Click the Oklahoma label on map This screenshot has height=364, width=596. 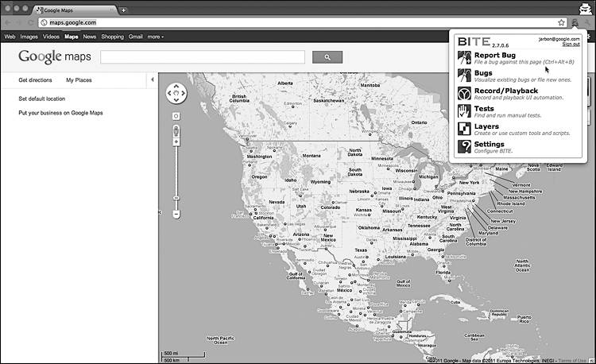(369, 228)
